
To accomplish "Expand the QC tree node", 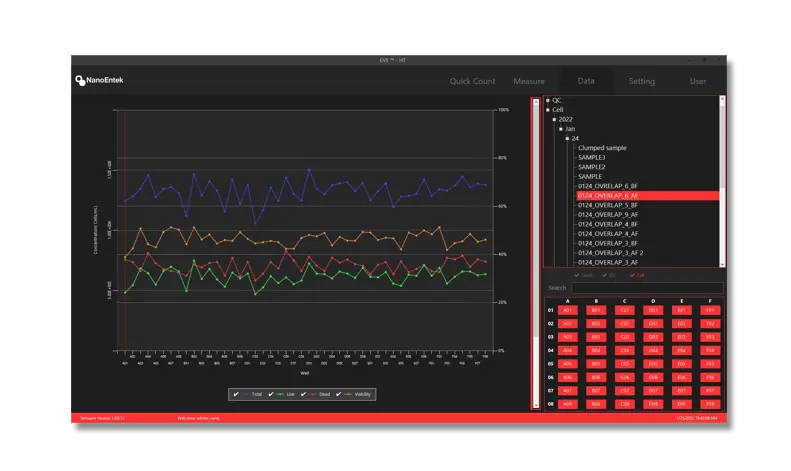I will (x=548, y=100).
